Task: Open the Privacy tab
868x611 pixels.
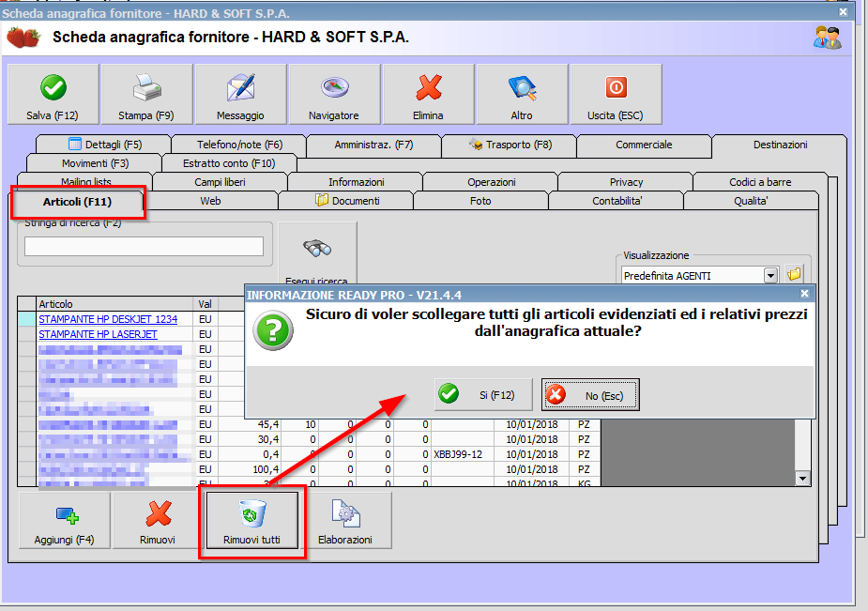Action: tap(626, 182)
